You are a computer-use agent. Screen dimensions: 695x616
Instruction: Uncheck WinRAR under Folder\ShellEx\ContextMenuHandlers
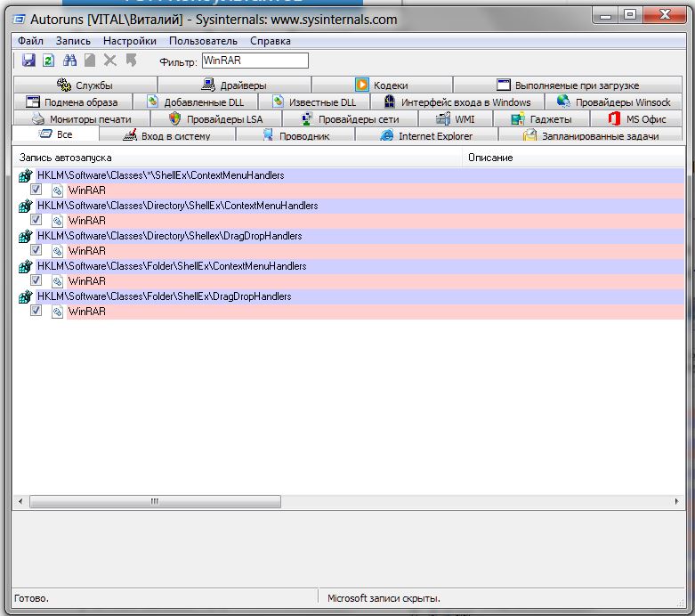click(x=36, y=280)
